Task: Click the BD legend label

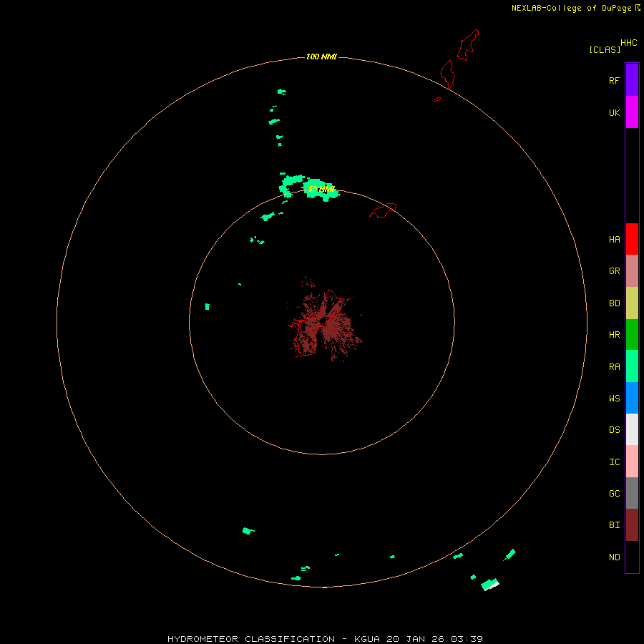Action: click(x=614, y=303)
